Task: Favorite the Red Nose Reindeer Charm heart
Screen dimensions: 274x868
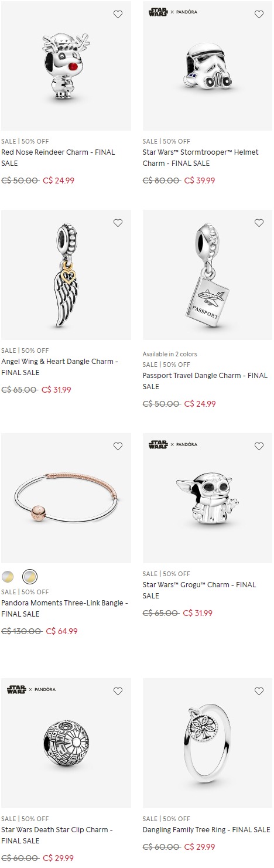Action: [118, 14]
